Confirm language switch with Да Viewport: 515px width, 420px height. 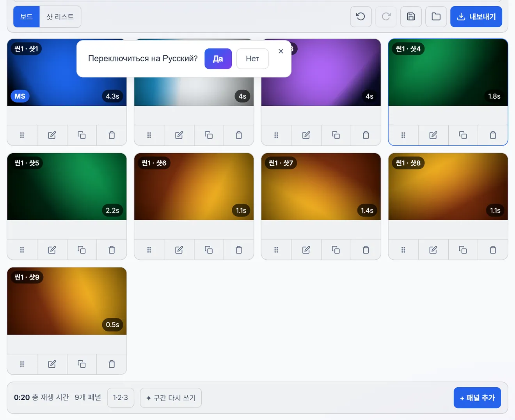pos(218,58)
